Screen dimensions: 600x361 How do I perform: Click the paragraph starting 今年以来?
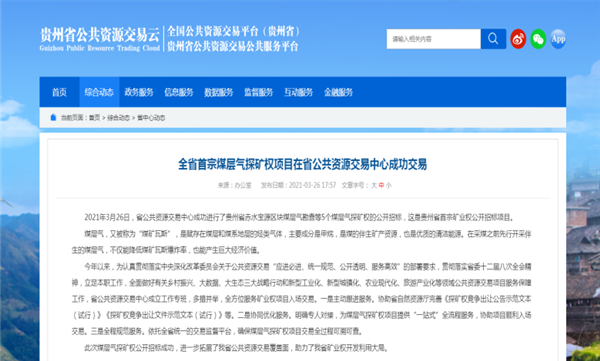pos(302,299)
